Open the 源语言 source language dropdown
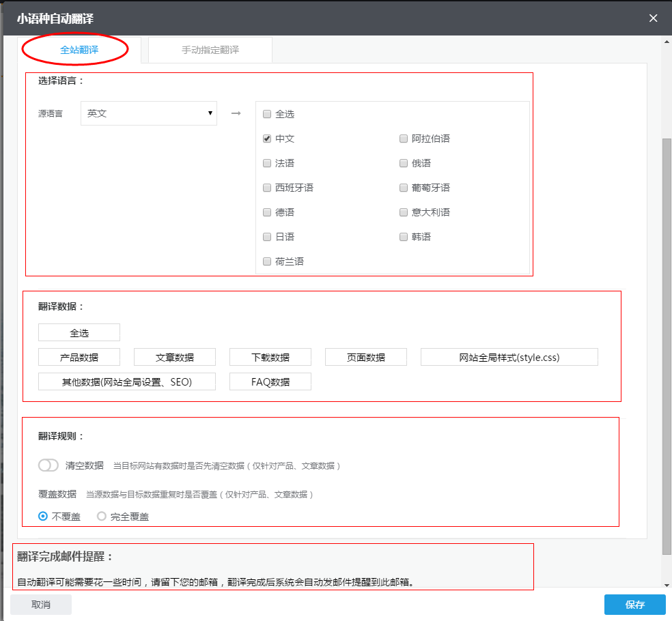The height and width of the screenshot is (621, 672). tap(148, 113)
